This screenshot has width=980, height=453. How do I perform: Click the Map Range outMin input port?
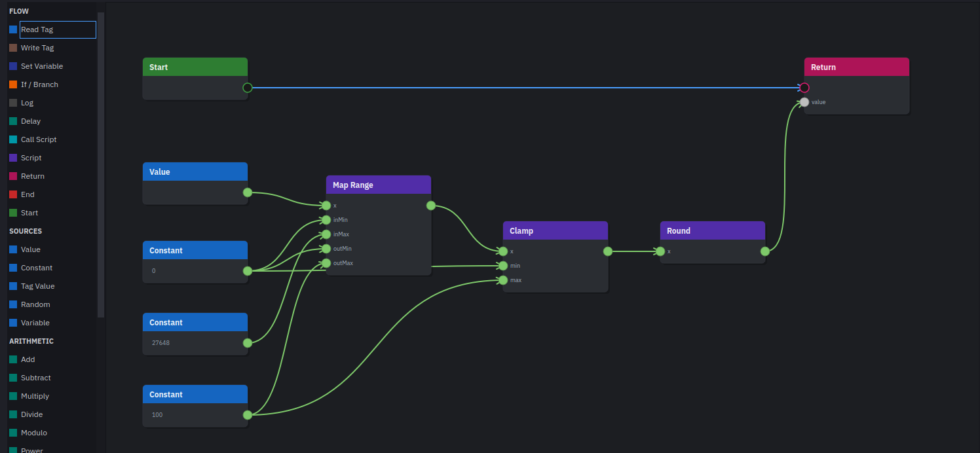pos(326,249)
